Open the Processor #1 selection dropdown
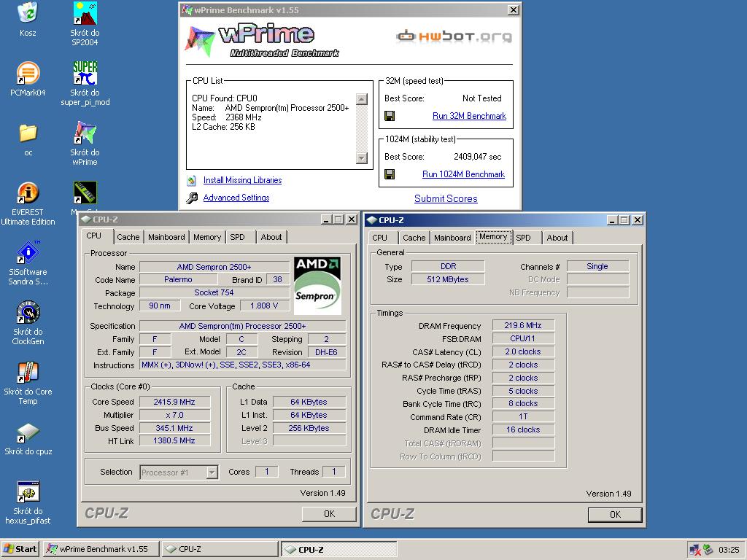This screenshot has width=747, height=560. (212, 472)
